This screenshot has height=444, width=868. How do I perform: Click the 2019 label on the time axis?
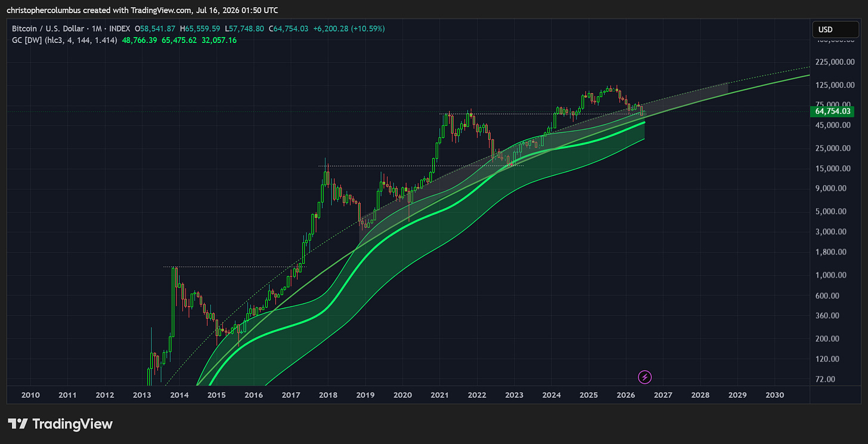(365, 395)
